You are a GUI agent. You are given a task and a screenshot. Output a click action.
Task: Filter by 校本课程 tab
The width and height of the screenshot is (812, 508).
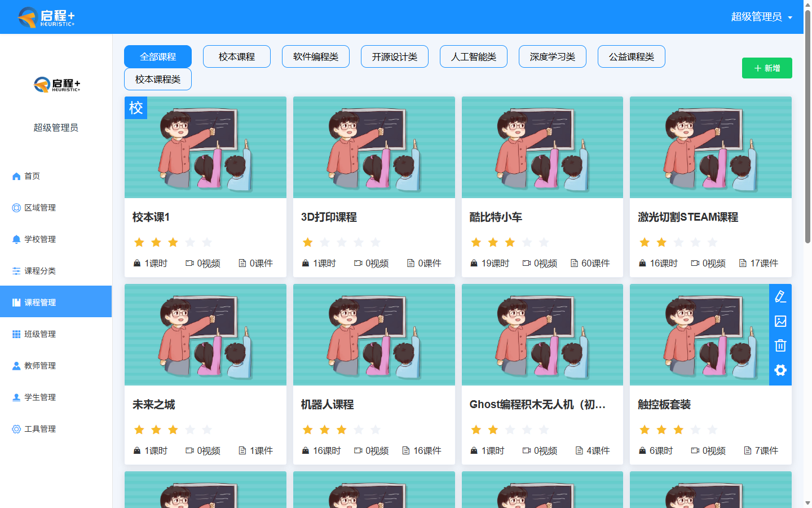coord(237,56)
